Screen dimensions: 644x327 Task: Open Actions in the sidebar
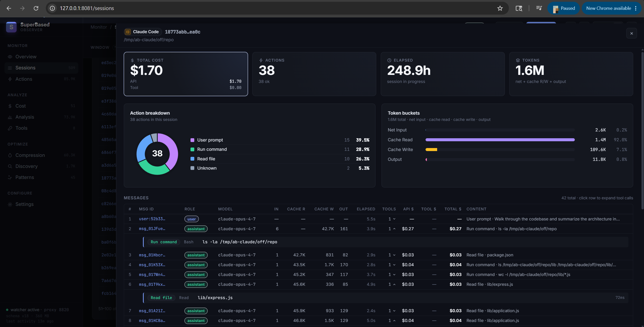tap(41, 79)
